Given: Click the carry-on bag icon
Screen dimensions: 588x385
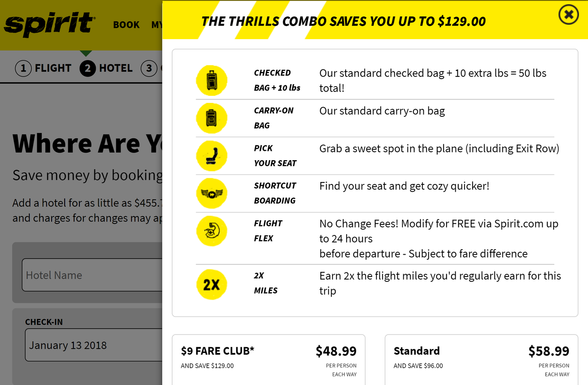Looking at the screenshot, I should (212, 118).
